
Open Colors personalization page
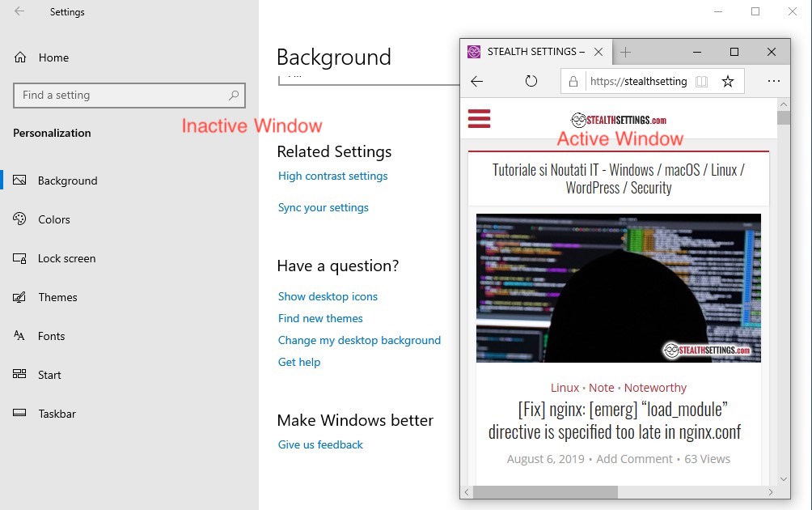tap(54, 219)
